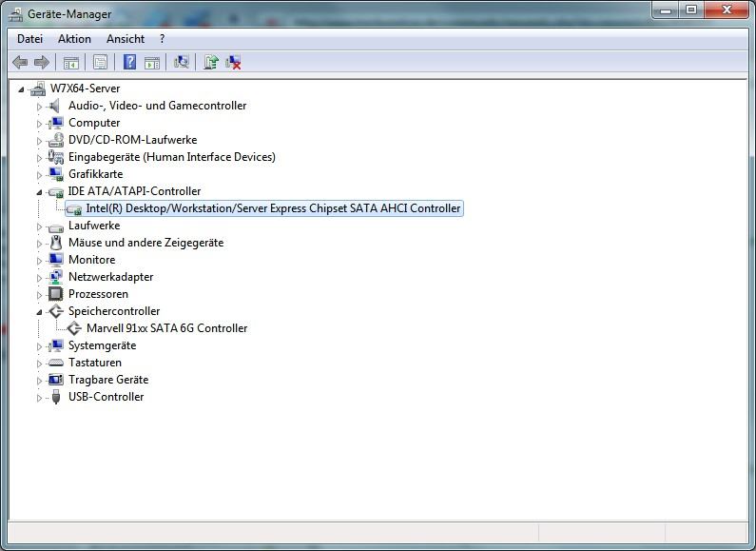The width and height of the screenshot is (756, 551).
Task: Expand the Monitore category
Action: click(39, 261)
